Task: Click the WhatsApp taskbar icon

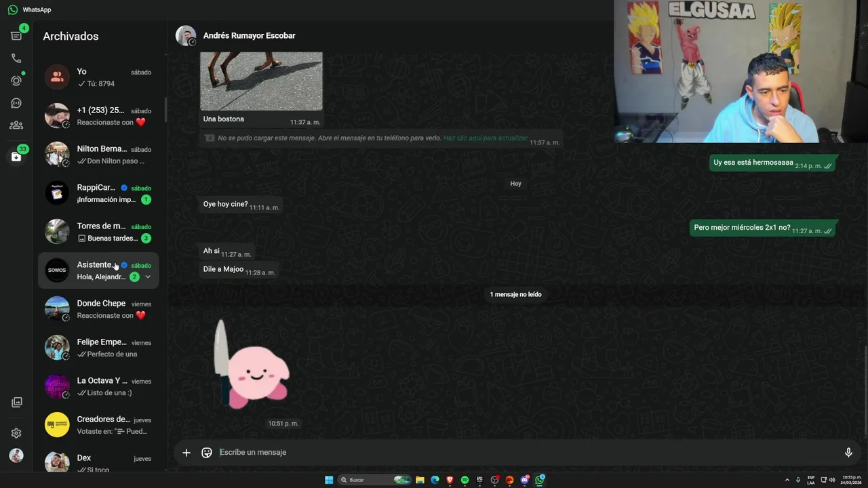Action: tap(539, 480)
